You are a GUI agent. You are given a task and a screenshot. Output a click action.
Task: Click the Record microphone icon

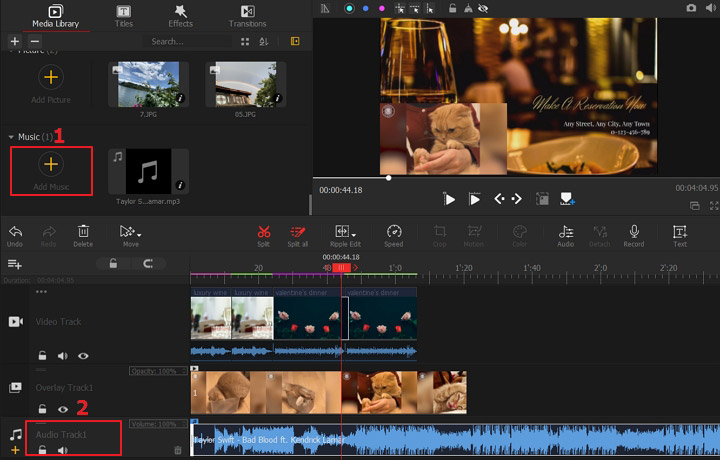633,232
